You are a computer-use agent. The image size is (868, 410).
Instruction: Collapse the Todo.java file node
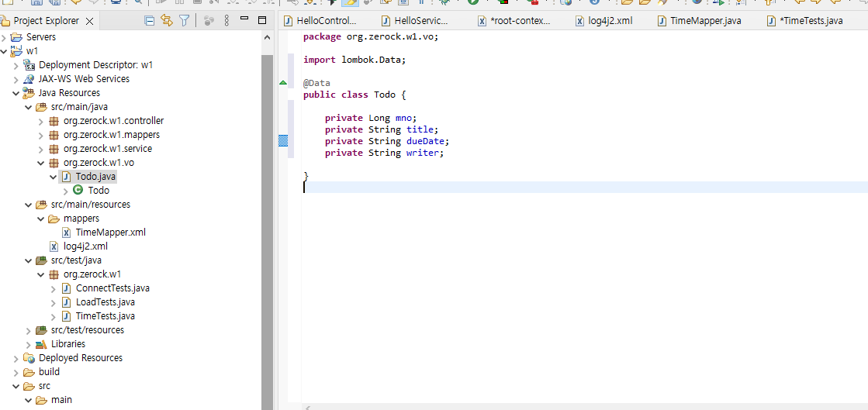(x=54, y=177)
